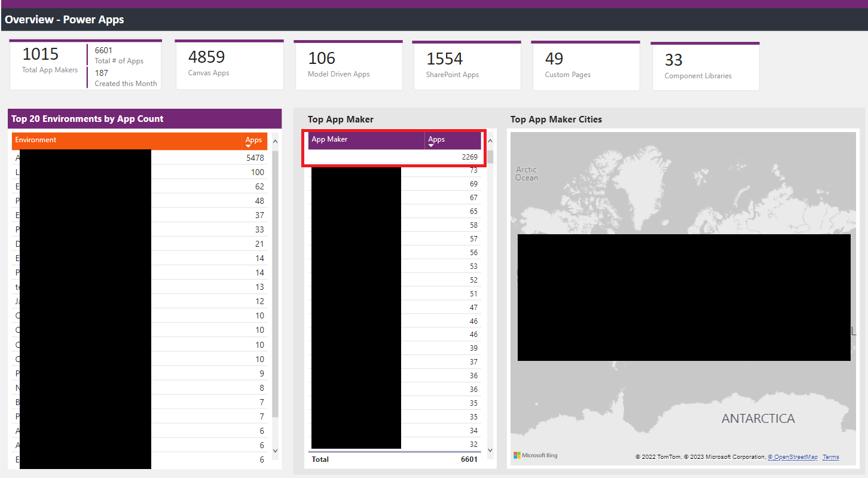
Task: Open the OpenStreetMap attribution link
Action: click(793, 456)
